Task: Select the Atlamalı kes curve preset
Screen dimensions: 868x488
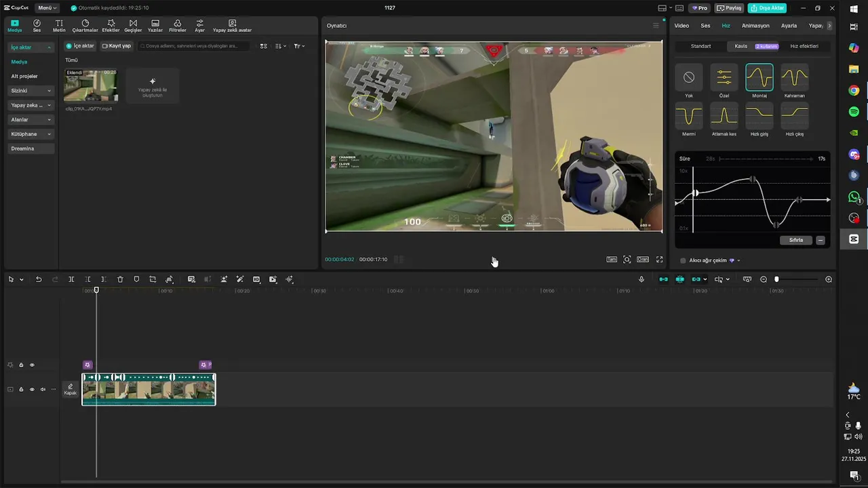Action: point(724,119)
